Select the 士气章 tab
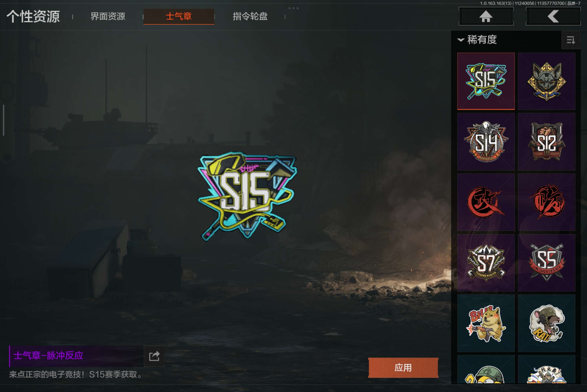The height and width of the screenshot is (392, 587). coord(179,17)
